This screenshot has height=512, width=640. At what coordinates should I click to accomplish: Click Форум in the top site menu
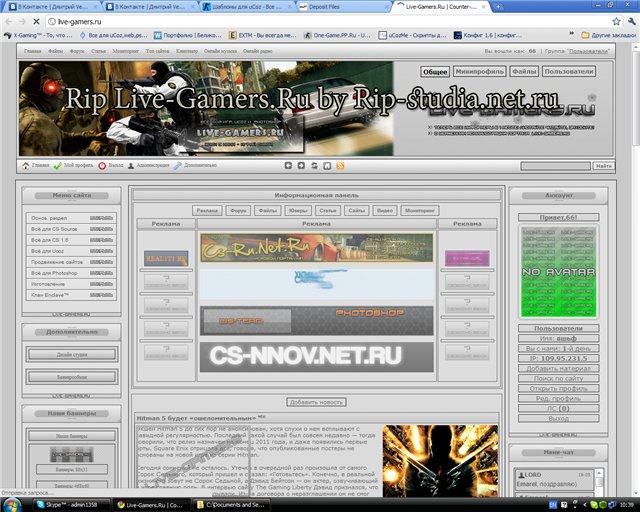pos(77,51)
